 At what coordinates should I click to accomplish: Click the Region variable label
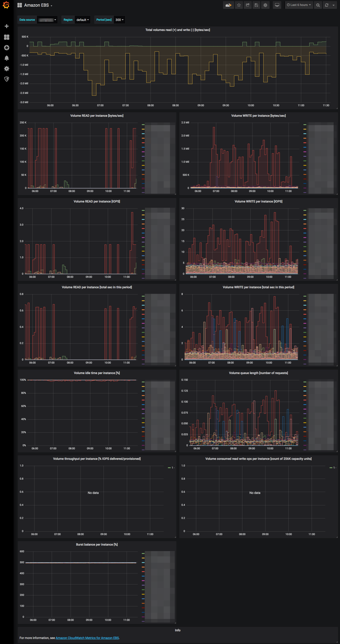pos(68,20)
